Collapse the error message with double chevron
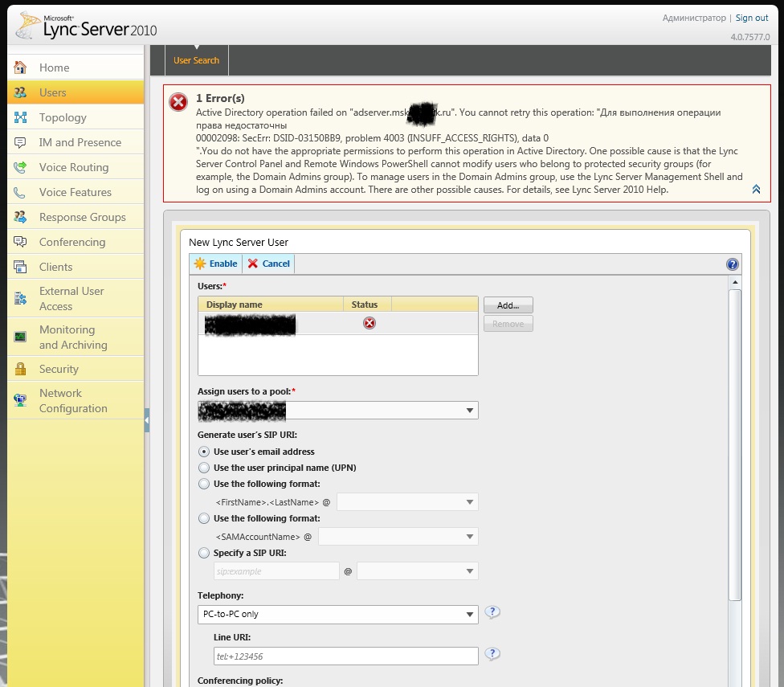784x687 pixels. (x=756, y=189)
